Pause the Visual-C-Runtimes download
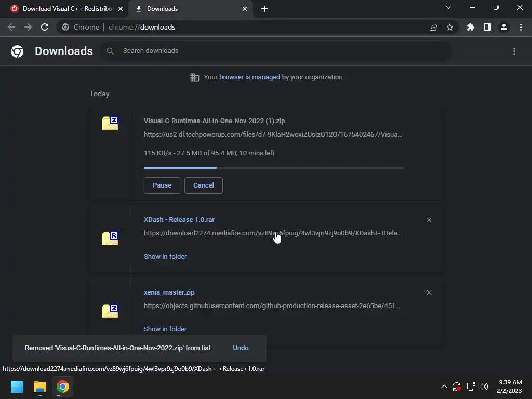 click(162, 185)
